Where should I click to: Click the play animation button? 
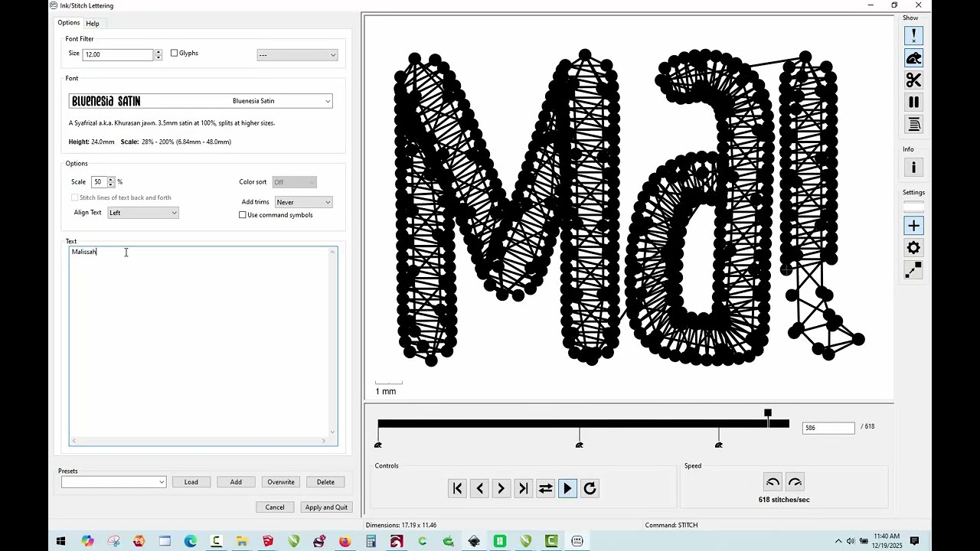click(567, 488)
